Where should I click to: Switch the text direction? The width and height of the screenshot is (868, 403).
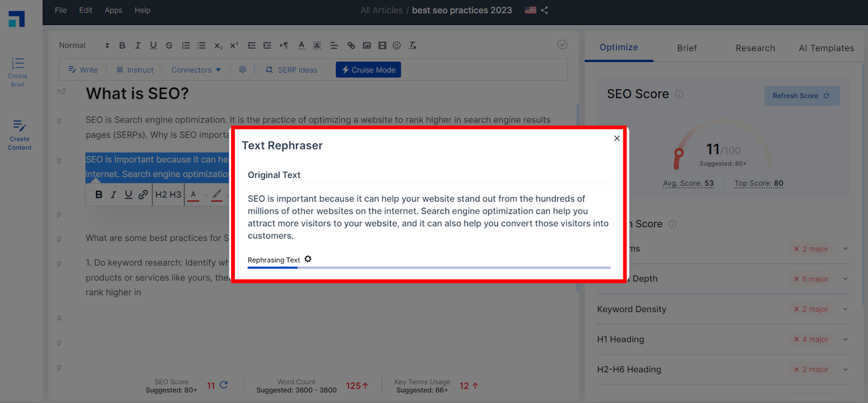point(284,46)
